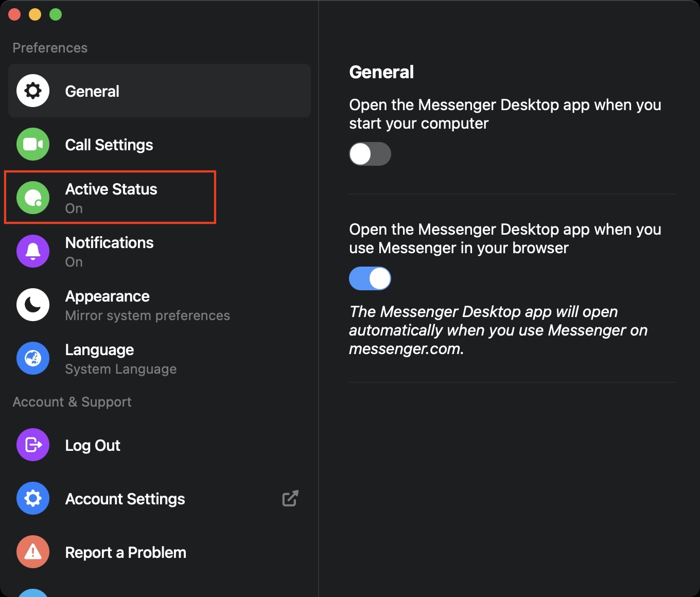Image resolution: width=700 pixels, height=597 pixels.
Task: Enable open Messenger on computer startup toggle
Action: coord(370,154)
